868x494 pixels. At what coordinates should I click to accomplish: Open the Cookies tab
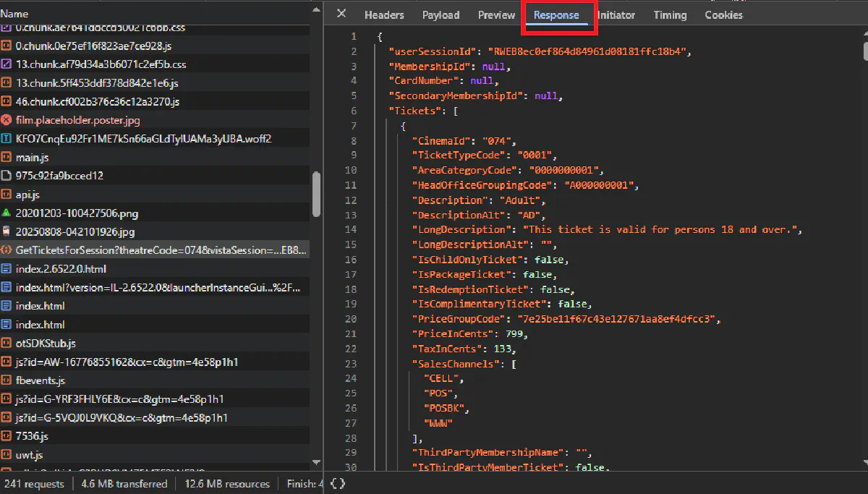pos(723,15)
